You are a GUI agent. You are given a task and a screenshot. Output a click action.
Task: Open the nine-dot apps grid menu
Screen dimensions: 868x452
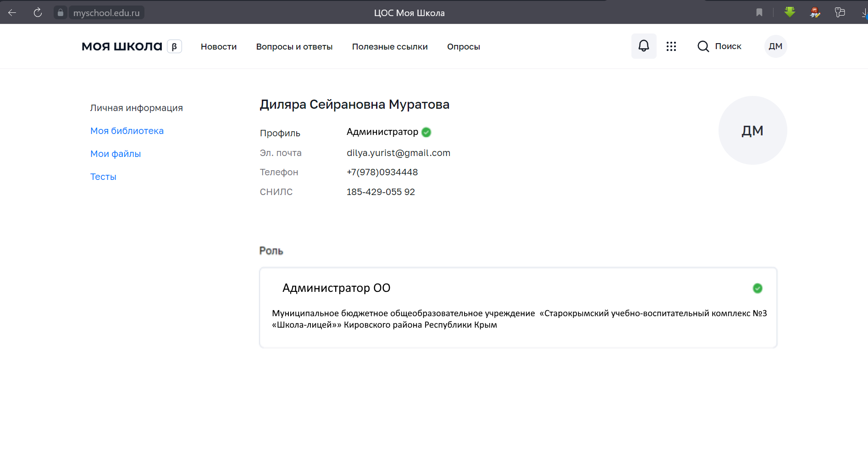tap(671, 46)
